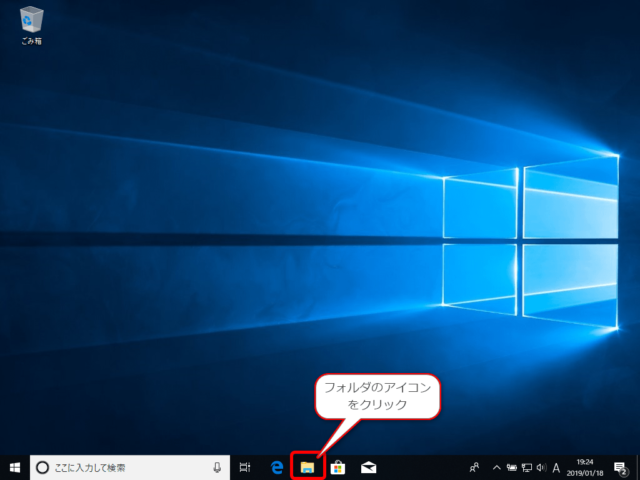This screenshot has width=640, height=480.
Task: Open the Action Center notifications
Action: pyautogui.click(x=620, y=468)
